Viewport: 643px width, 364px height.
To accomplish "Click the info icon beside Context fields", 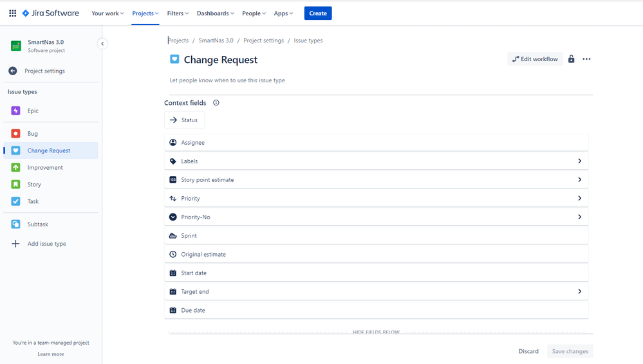I will tap(216, 103).
